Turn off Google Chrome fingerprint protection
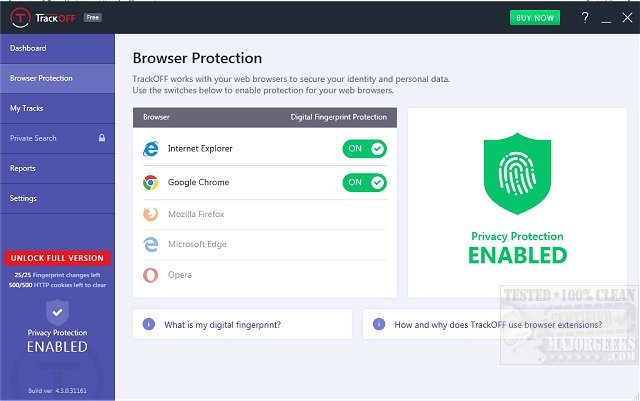 pyautogui.click(x=364, y=183)
